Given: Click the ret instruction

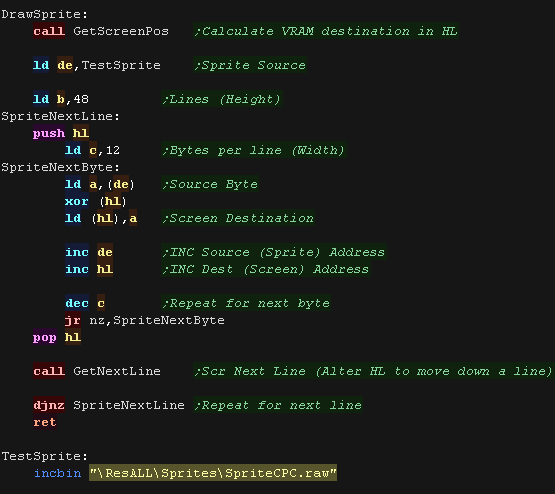Looking at the screenshot, I should point(45,422).
